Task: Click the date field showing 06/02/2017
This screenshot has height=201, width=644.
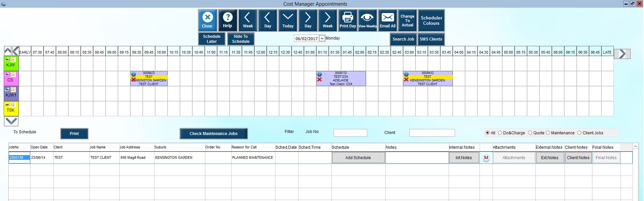Action: point(307,39)
